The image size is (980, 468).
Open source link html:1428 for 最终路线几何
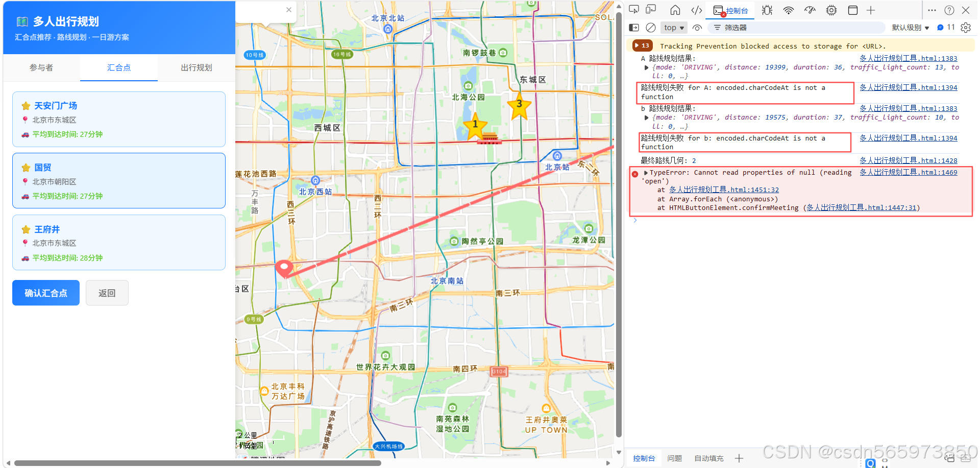908,160
